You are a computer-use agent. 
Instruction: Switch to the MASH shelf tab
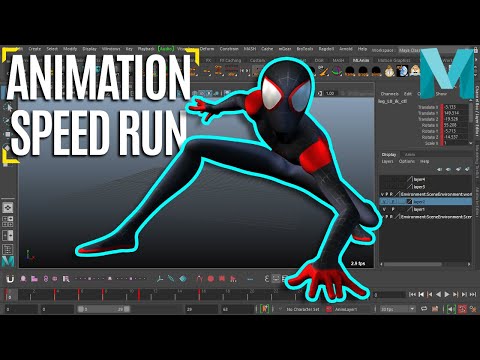click(338, 60)
